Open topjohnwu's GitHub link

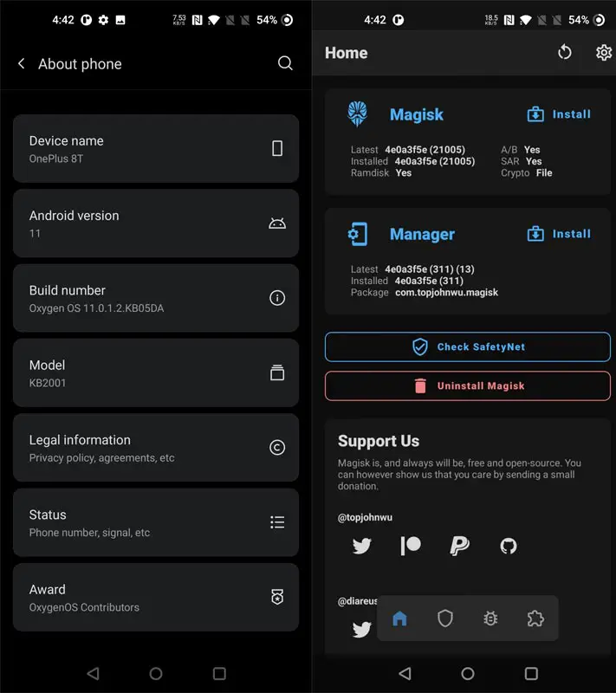pos(509,546)
